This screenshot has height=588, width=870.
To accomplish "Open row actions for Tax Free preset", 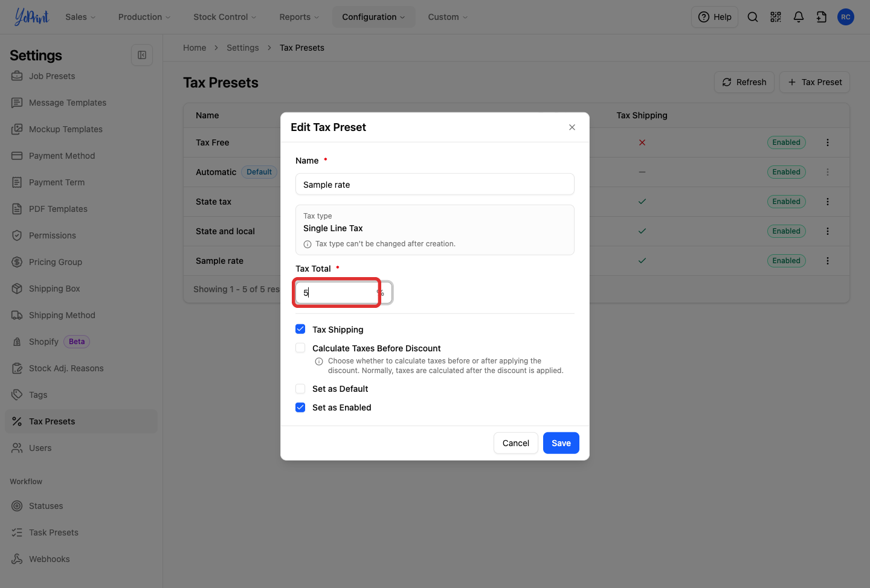I will (828, 142).
